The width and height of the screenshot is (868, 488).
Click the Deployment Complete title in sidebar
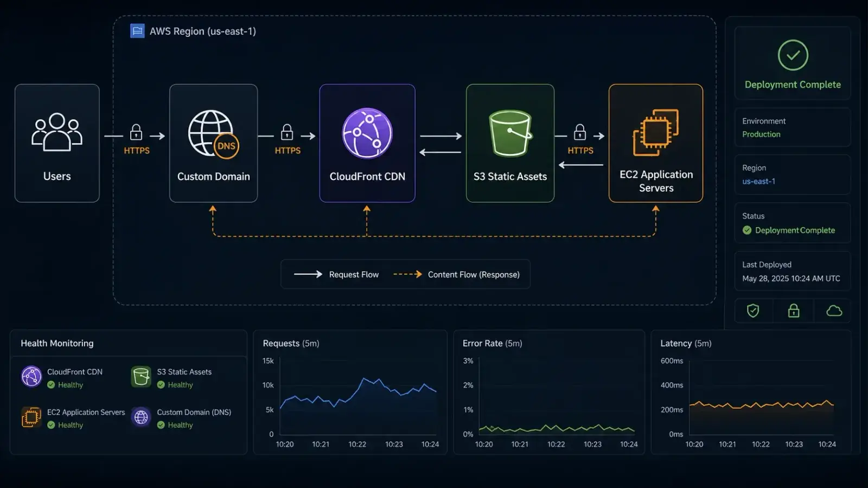coord(793,85)
